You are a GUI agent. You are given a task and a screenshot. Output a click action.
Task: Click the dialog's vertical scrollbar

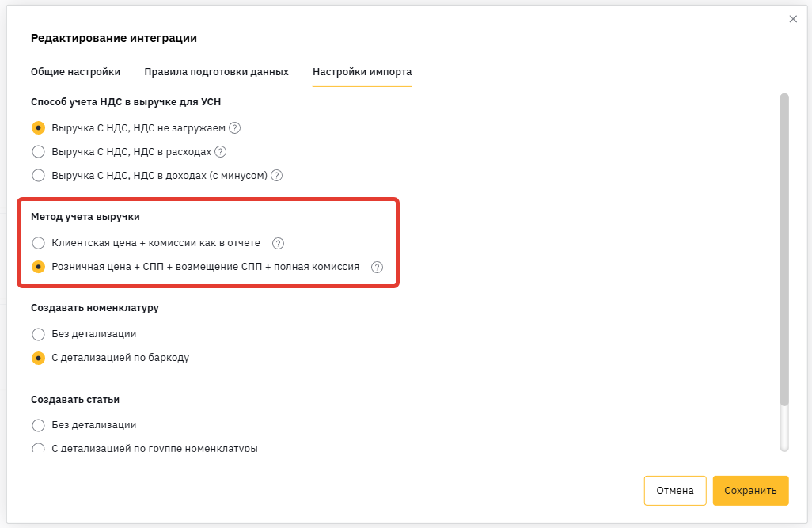(784, 249)
